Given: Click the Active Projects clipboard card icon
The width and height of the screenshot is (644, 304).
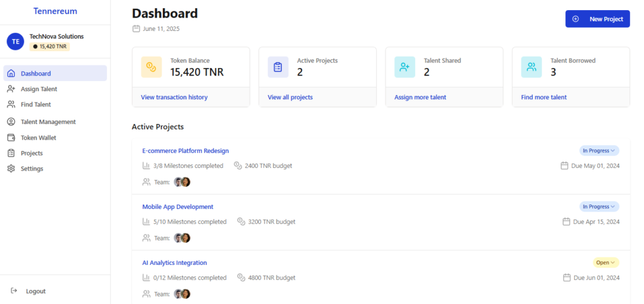Looking at the screenshot, I should (278, 67).
